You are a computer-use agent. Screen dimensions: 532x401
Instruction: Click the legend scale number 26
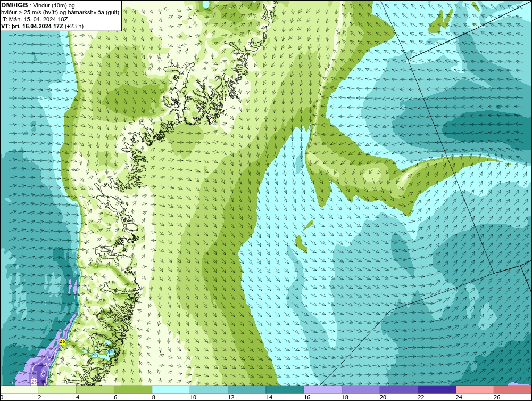click(x=497, y=397)
